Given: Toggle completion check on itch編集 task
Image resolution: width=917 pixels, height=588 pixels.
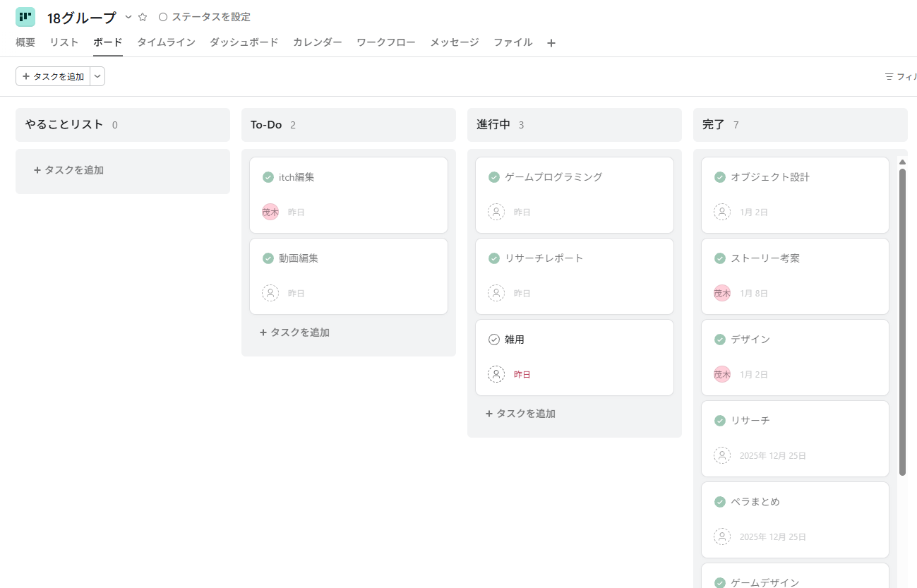Looking at the screenshot, I should [268, 177].
